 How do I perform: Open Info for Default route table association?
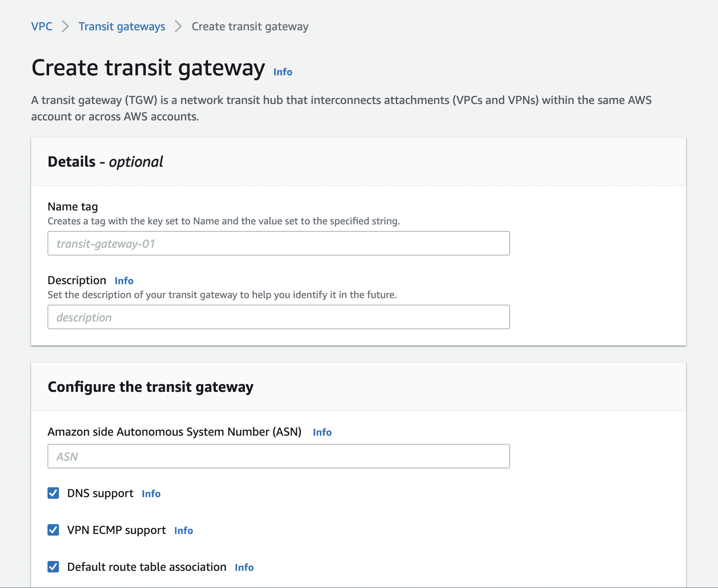pyautogui.click(x=244, y=568)
